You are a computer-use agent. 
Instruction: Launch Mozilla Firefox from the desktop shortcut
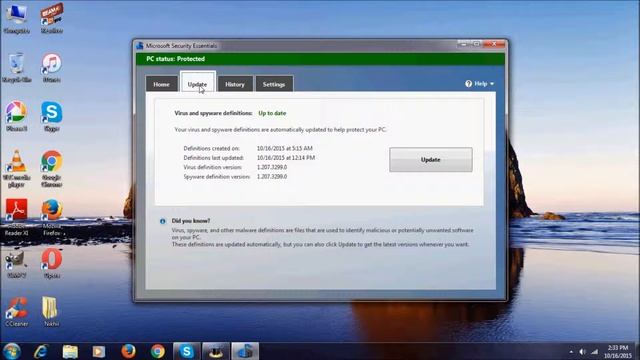pos(51,217)
